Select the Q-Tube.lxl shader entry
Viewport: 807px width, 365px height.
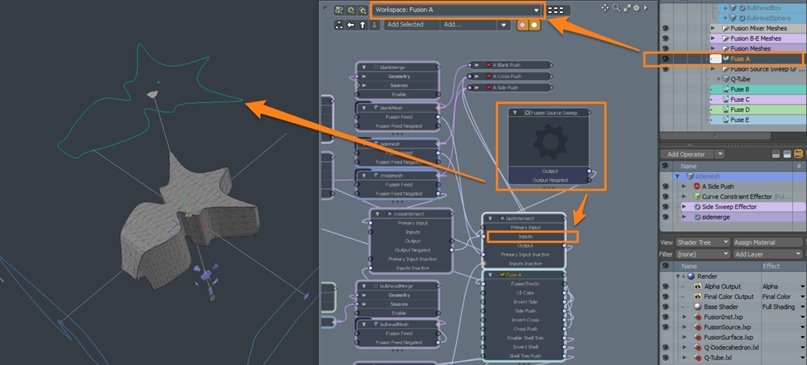pyautogui.click(x=718, y=357)
